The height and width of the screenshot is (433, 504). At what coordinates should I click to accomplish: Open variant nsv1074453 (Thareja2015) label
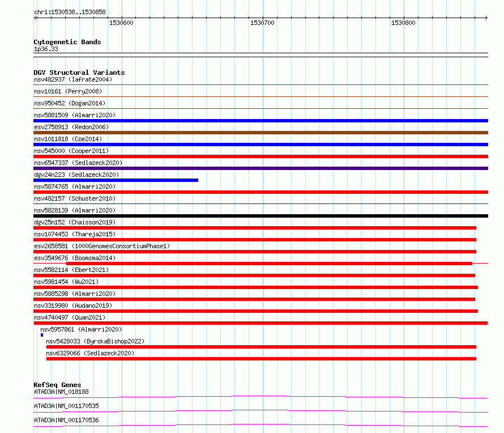click(75, 234)
